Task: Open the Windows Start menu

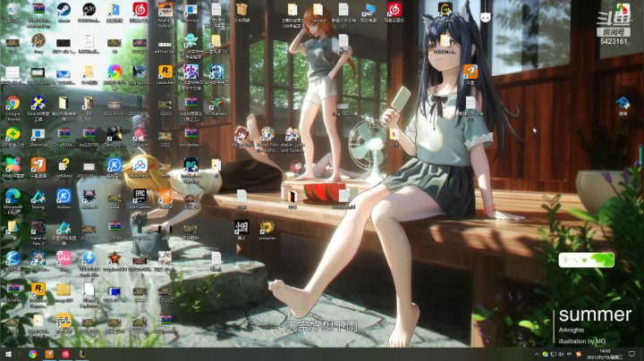Action: 8,354
